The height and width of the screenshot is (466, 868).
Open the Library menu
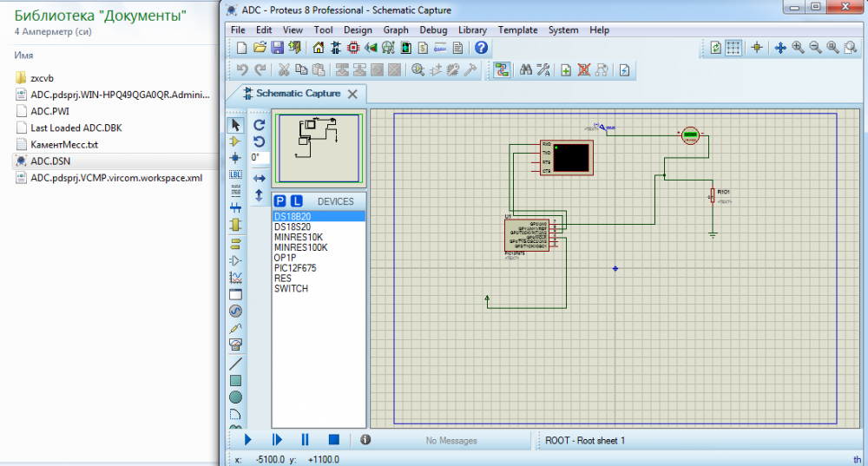(472, 30)
